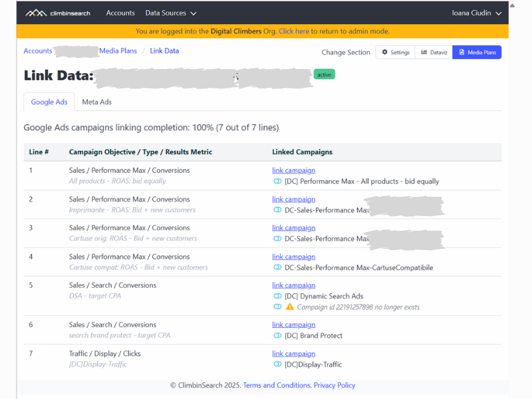Switch to the Meta Ads tab
Image resolution: width=532 pixels, height=399 pixels.
point(96,102)
